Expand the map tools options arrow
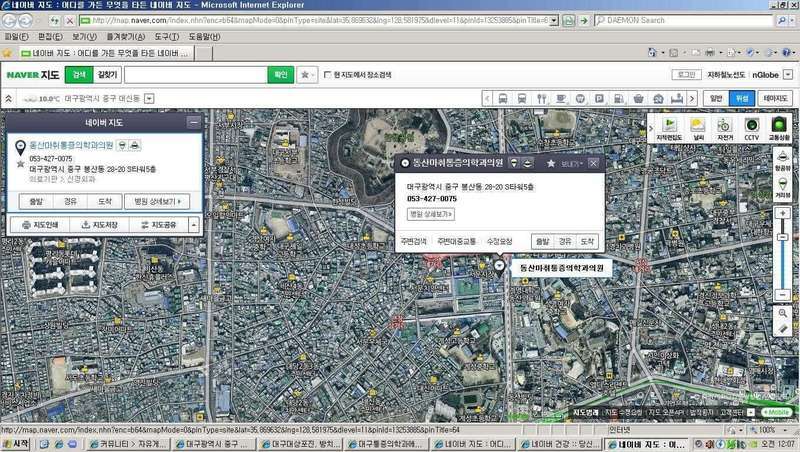Screen dimensions: 800x452 [x=194, y=225]
